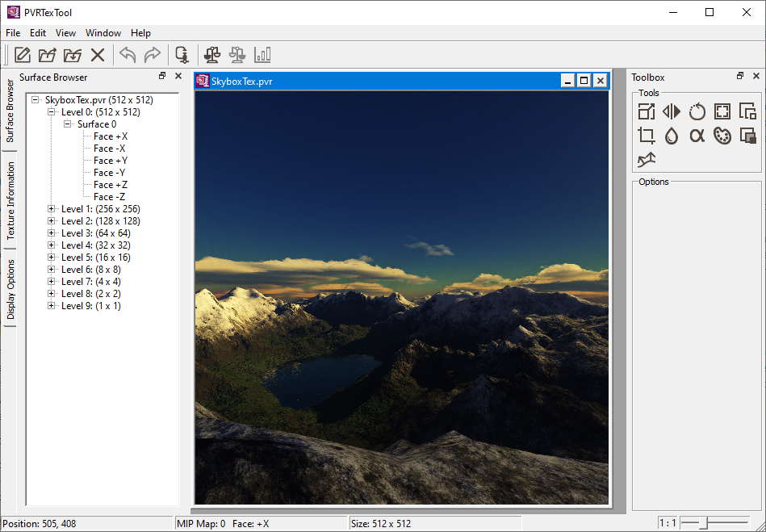Collapse the Surface 0 tree node
This screenshot has width=766, height=532.
click(69, 124)
